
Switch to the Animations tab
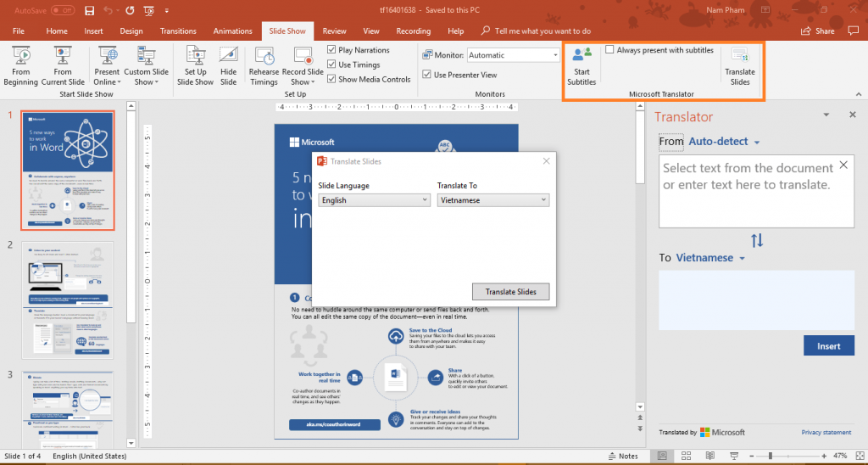[x=232, y=31]
